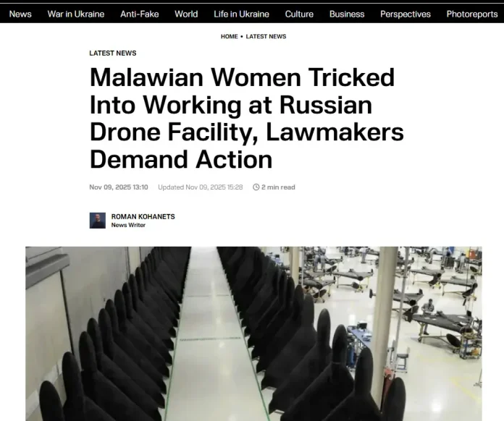
Task: Open the Anti-Fake section
Action: click(x=140, y=14)
